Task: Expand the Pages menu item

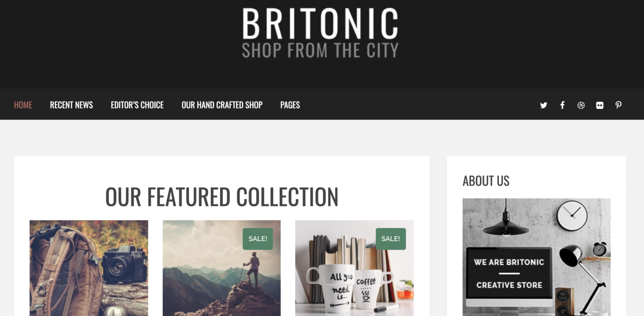Action: click(x=290, y=105)
